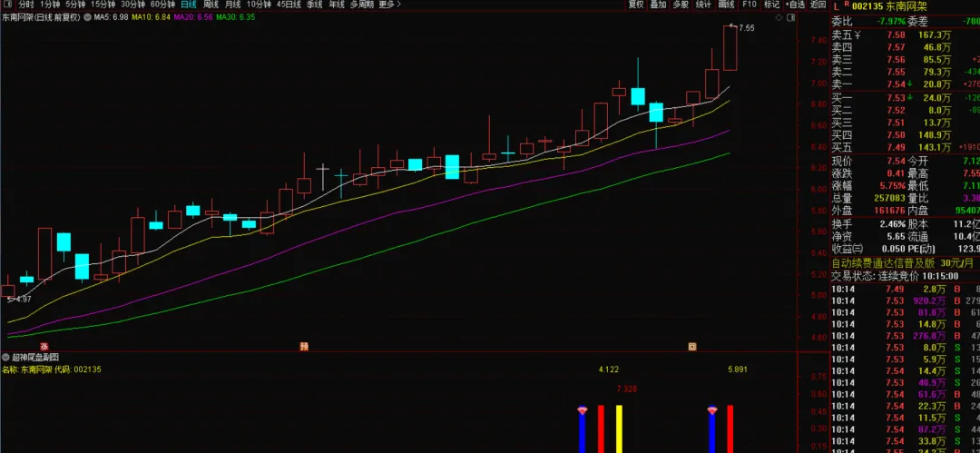Expand the 超神尾盘副图 indicator dropdown
The height and width of the screenshot is (453, 980).
6,358
